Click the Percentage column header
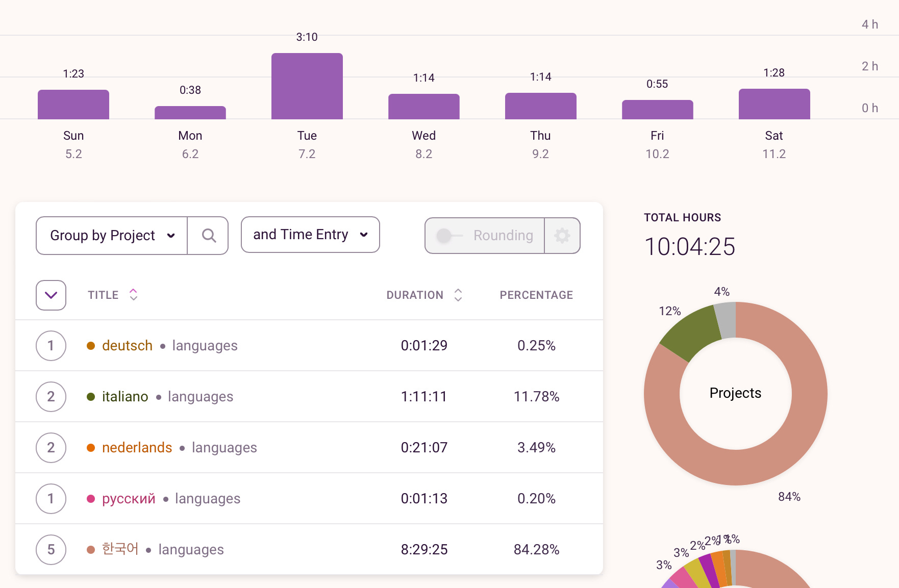 click(536, 295)
